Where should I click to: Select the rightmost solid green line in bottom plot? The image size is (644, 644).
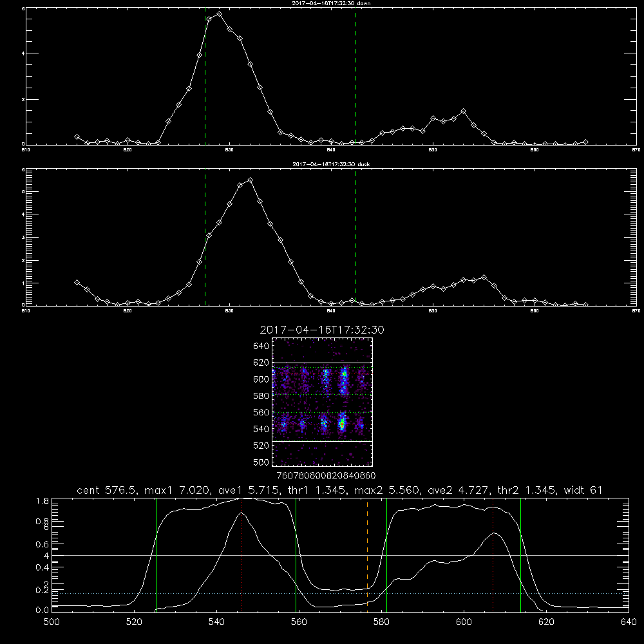pos(520,554)
